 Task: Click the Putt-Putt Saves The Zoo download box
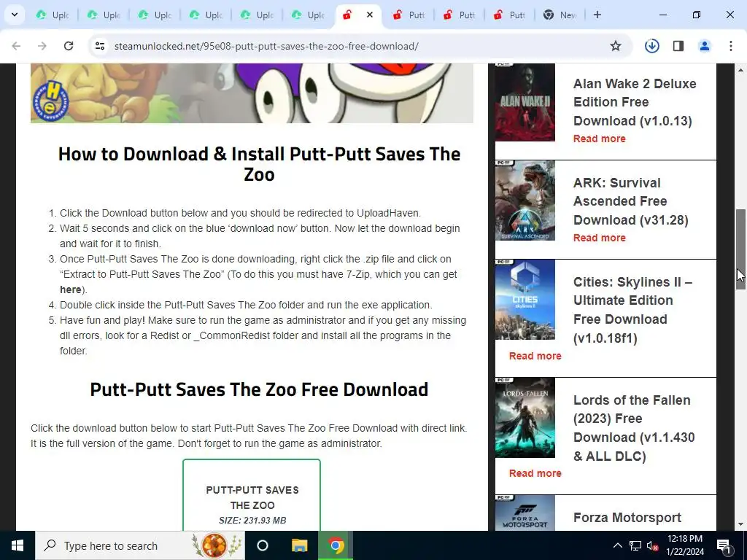pyautogui.click(x=252, y=495)
